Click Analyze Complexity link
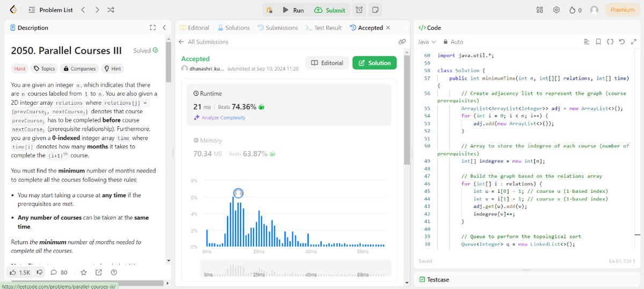This screenshot has height=289, width=644. [219, 118]
